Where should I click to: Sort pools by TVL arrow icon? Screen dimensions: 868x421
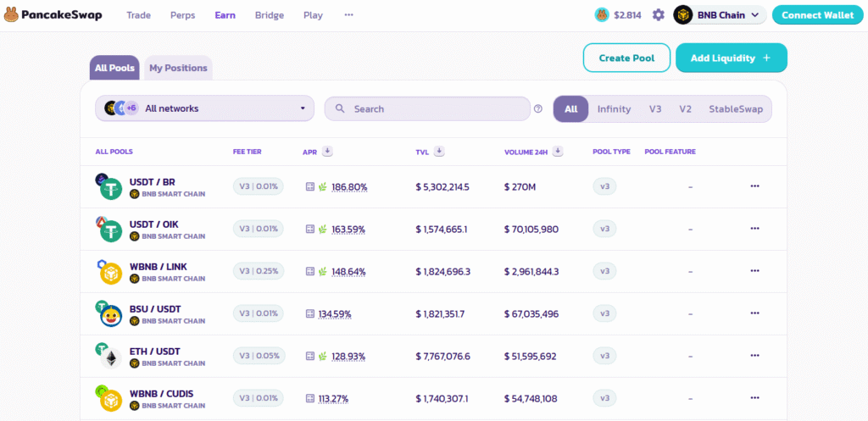click(440, 152)
